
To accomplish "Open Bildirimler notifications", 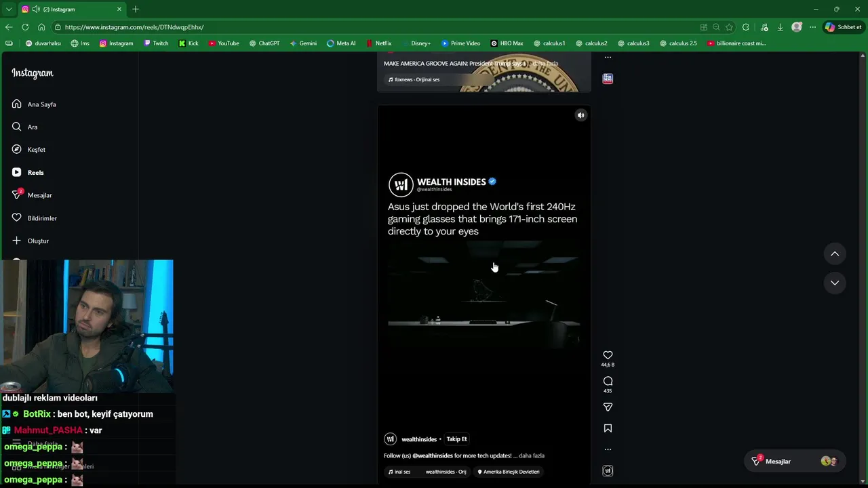I will click(x=35, y=218).
